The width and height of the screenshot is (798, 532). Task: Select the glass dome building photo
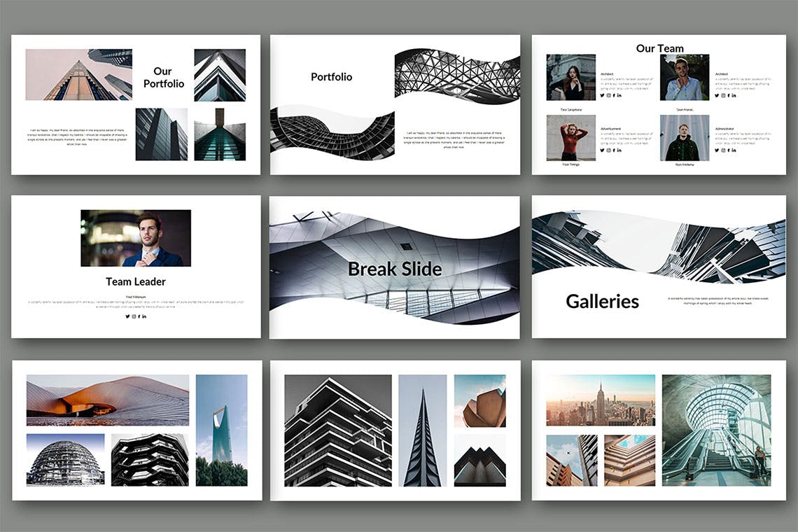point(65,460)
